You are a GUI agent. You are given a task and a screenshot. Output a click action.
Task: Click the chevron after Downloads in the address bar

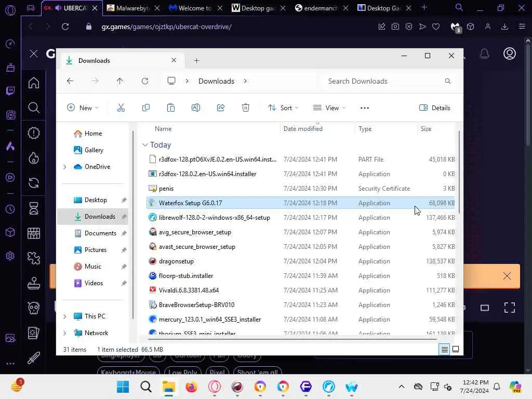tap(245, 81)
